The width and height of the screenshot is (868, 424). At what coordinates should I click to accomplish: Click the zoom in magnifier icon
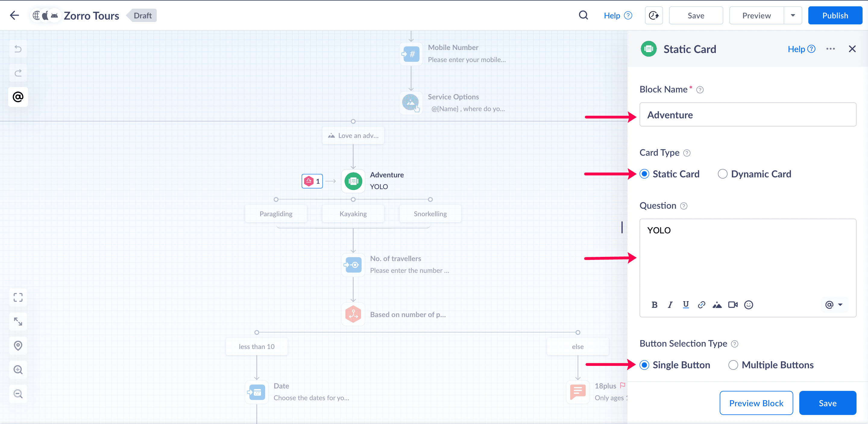(x=18, y=370)
